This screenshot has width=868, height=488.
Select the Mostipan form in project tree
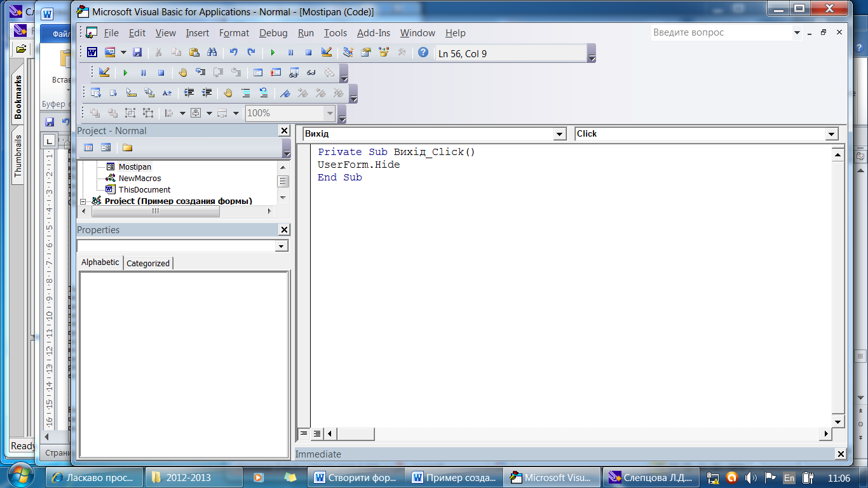tap(135, 167)
